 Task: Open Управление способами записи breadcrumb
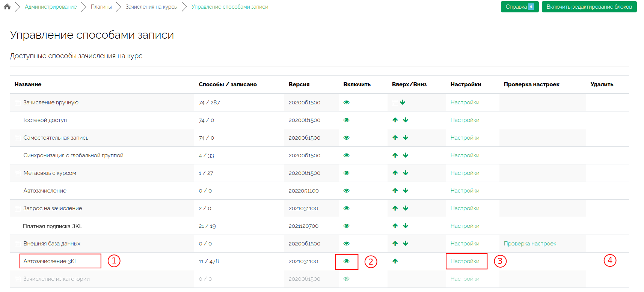point(230,7)
